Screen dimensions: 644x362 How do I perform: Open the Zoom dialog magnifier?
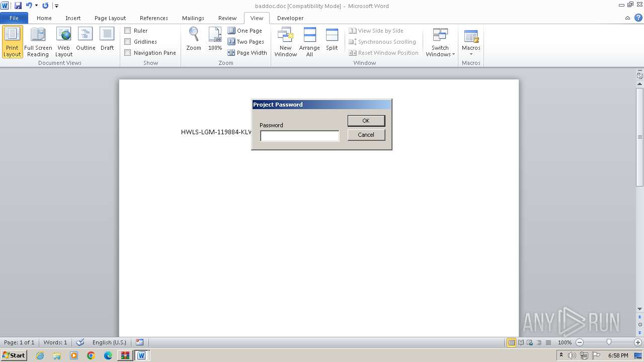(194, 39)
